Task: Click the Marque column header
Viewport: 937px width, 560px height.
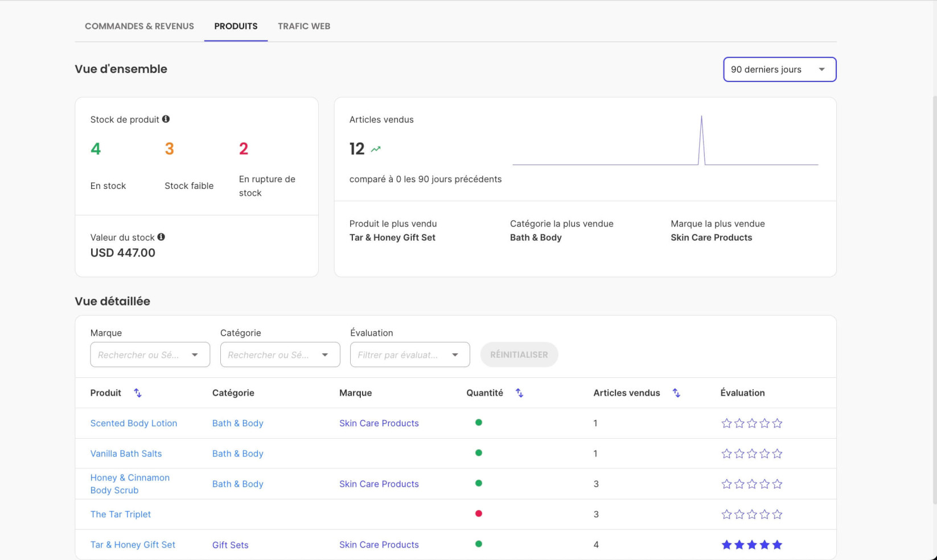Action: pyautogui.click(x=356, y=393)
